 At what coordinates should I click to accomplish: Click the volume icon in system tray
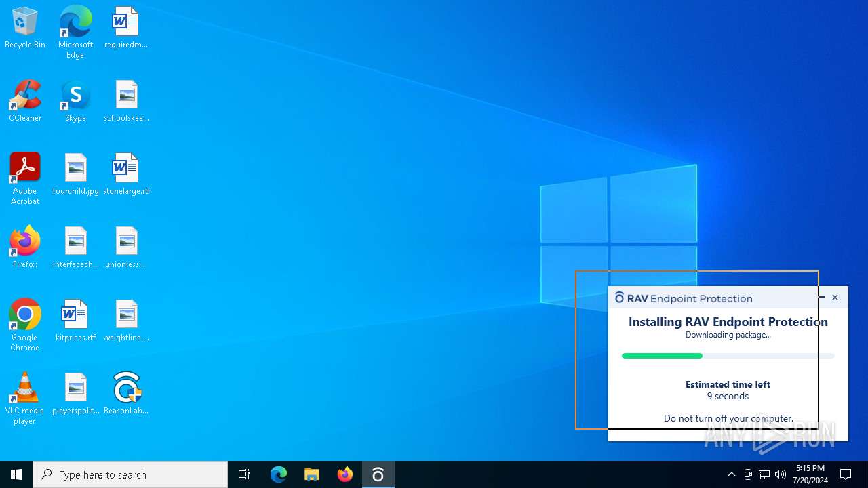781,474
